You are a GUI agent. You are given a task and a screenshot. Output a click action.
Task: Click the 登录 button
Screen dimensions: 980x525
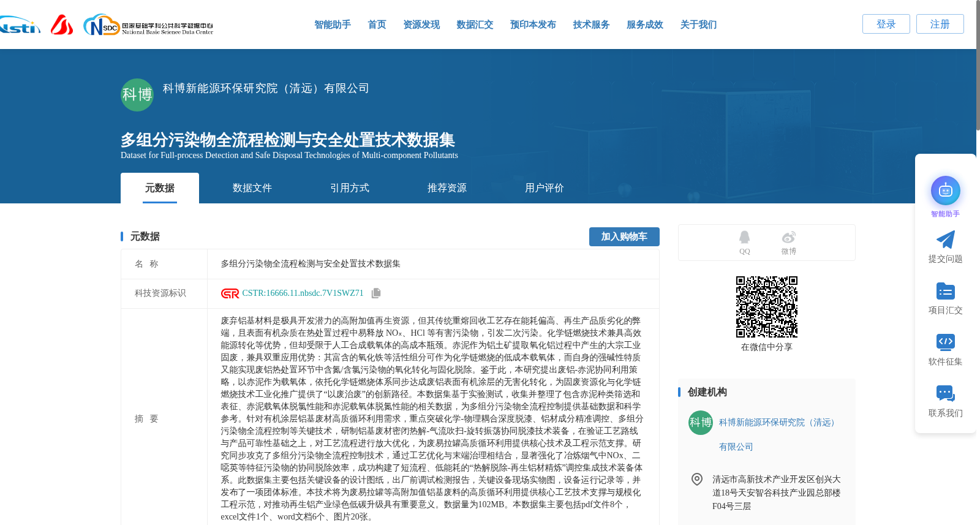[x=886, y=24]
